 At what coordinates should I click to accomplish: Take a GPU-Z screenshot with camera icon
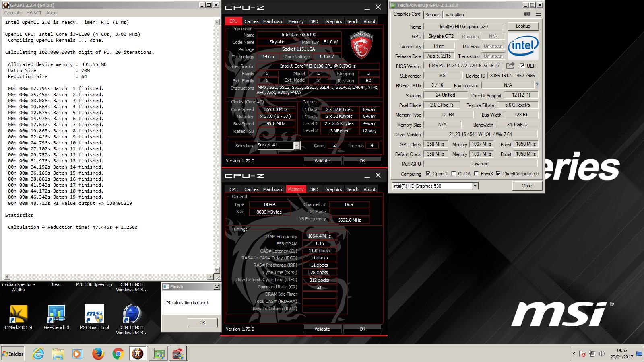527,14
